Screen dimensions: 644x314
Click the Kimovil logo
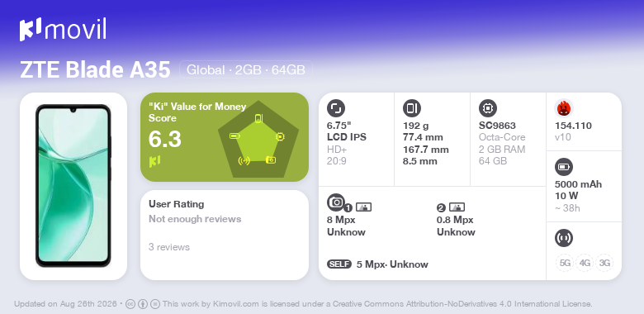[x=63, y=29]
